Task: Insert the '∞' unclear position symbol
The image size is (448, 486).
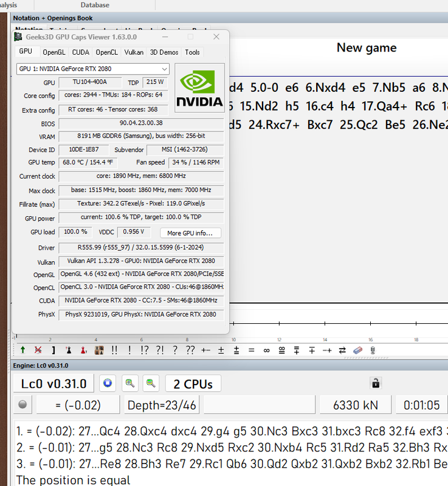Action: coord(266,351)
